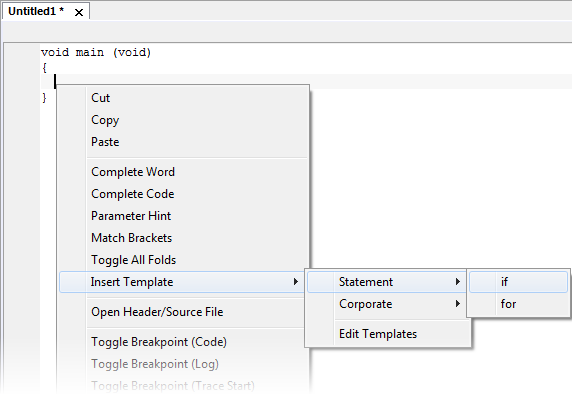
Task: Expand the Corporate submenu arrow
Action: (457, 303)
